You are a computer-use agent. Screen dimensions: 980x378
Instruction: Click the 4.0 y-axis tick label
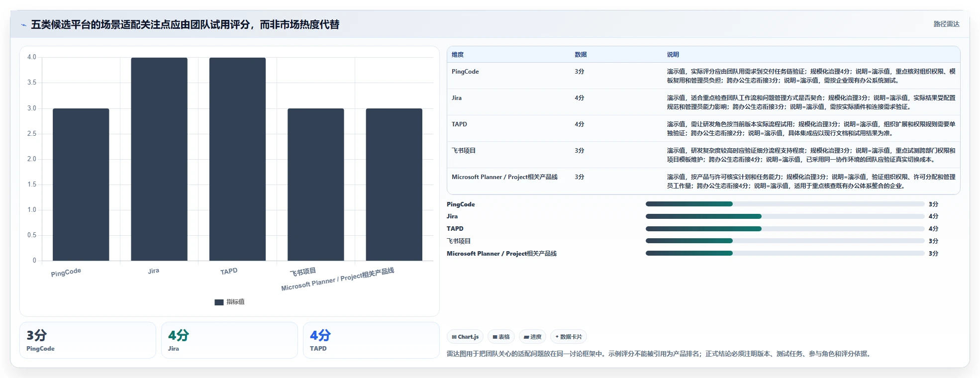(x=32, y=57)
